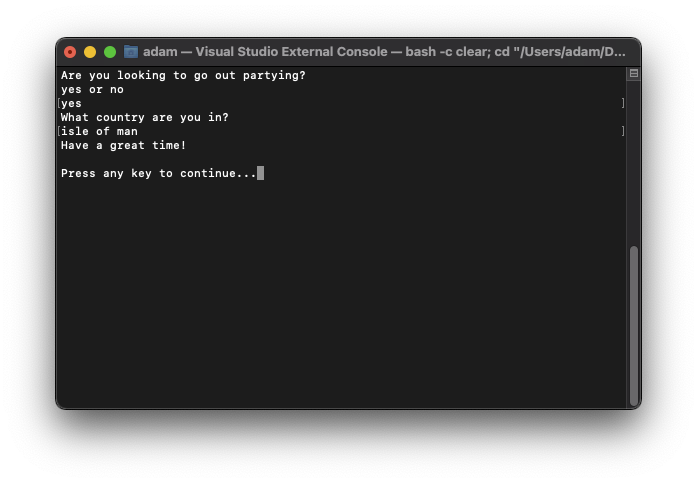Click the split pane icon in terminal corner
Screen dimensions: 697x483
pos(633,73)
